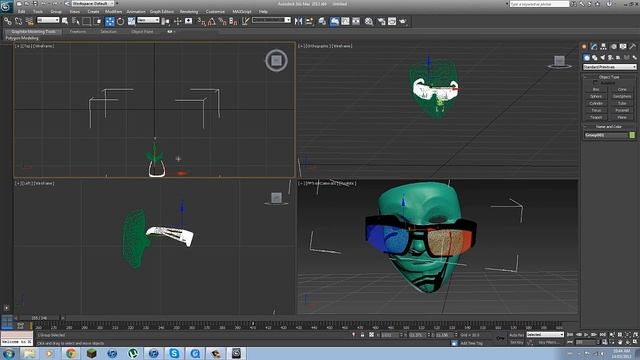Open the Modifiers menu

point(113,11)
